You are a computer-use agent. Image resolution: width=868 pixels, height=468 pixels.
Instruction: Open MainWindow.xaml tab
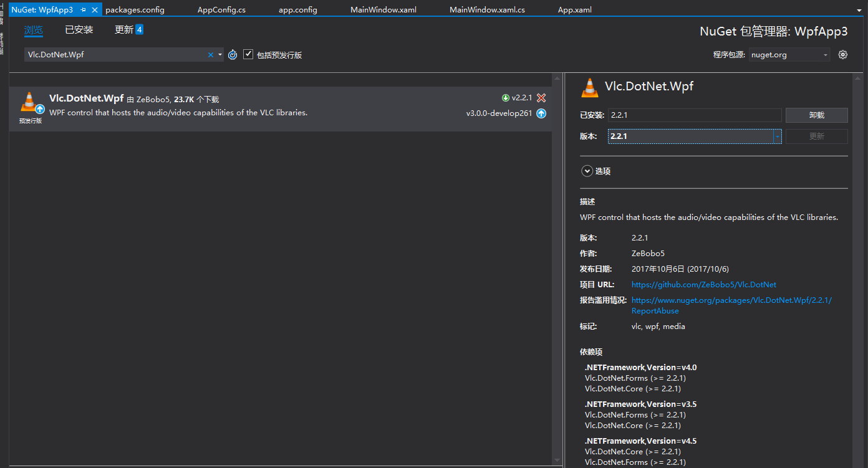[x=383, y=10]
